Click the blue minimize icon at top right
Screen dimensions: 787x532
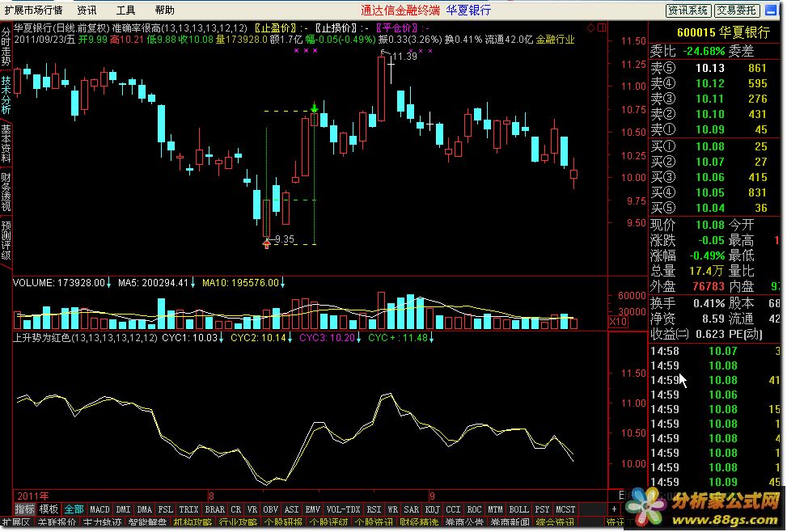pyautogui.click(x=771, y=10)
